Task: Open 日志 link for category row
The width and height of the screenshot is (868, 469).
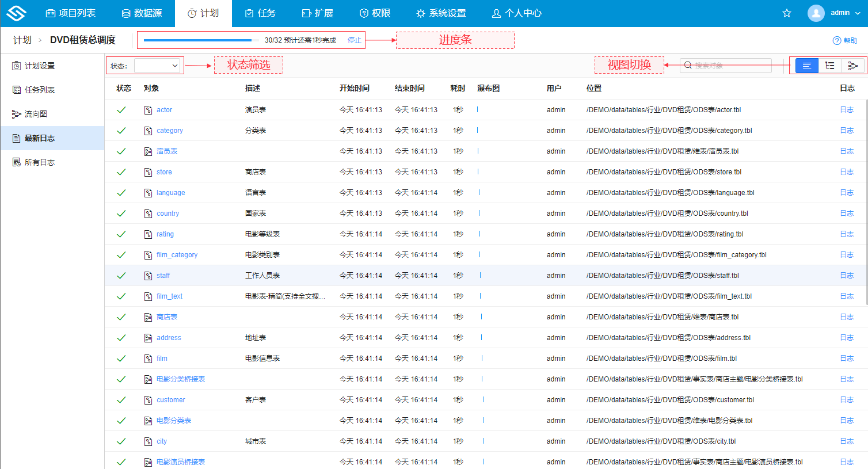Action: tap(847, 131)
